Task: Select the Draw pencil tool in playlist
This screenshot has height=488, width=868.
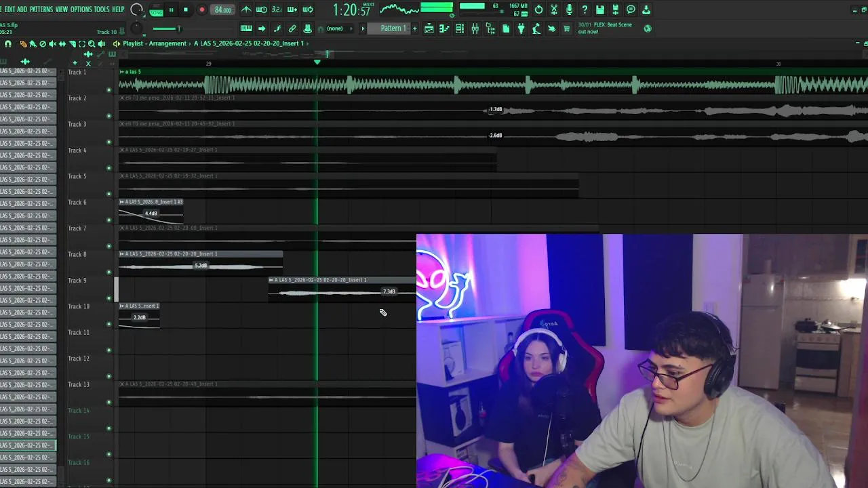Action: pyautogui.click(x=23, y=43)
